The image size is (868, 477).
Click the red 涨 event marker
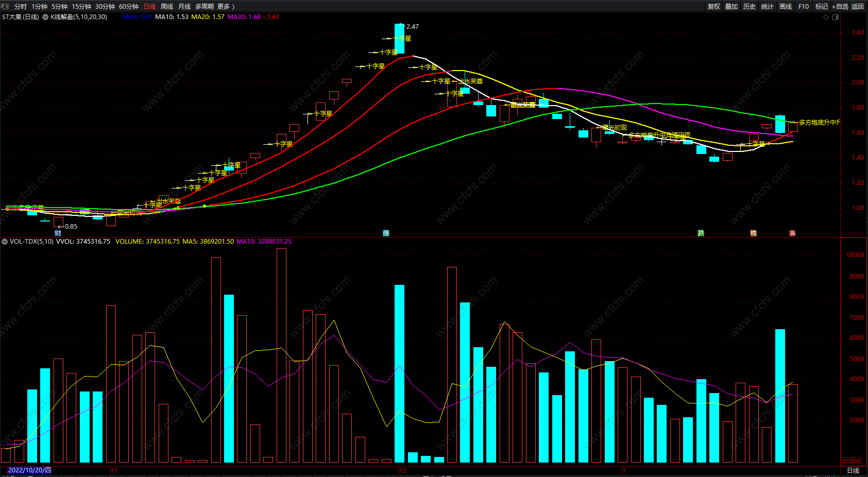(792, 233)
